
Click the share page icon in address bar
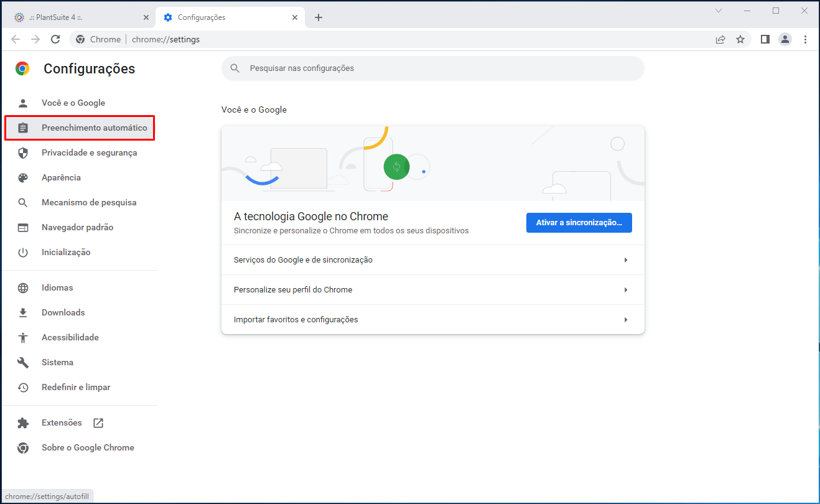click(x=720, y=39)
